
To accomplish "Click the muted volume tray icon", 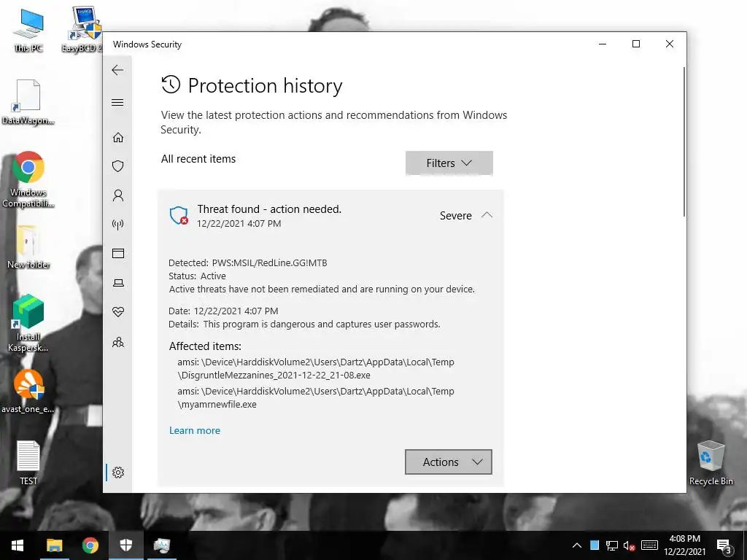I will (x=630, y=545).
